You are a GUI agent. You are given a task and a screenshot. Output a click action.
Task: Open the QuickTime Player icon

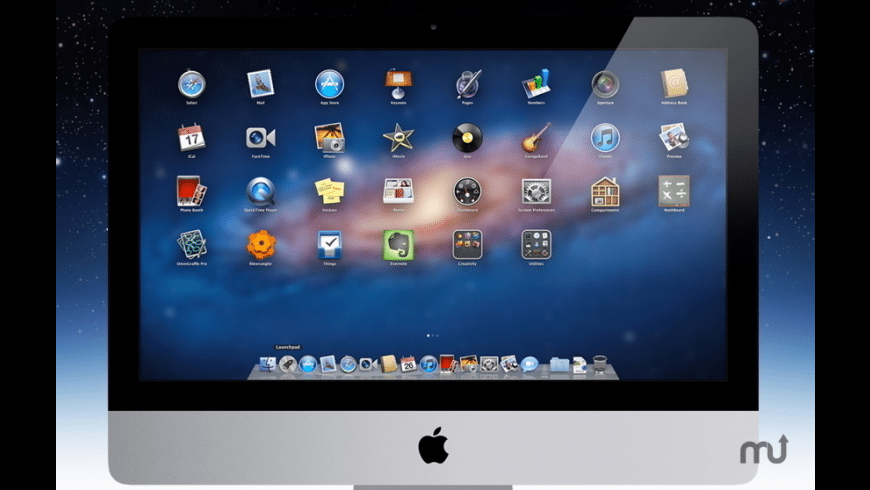(260, 191)
